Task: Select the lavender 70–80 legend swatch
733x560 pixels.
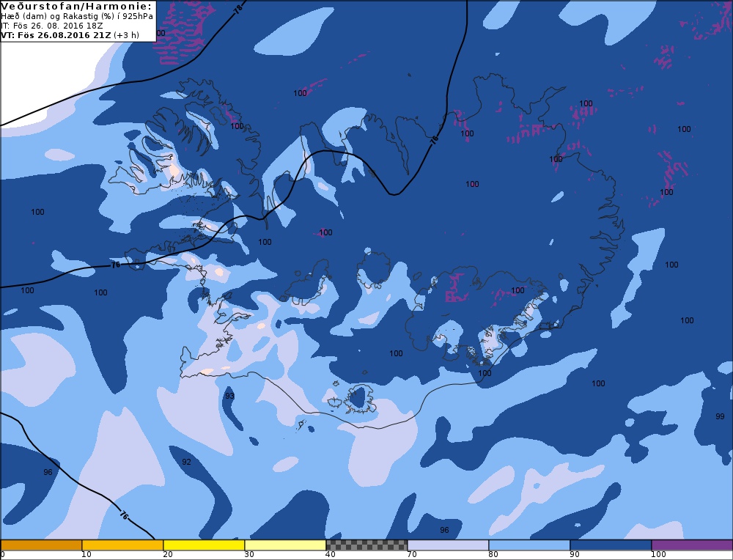Action: (x=448, y=545)
